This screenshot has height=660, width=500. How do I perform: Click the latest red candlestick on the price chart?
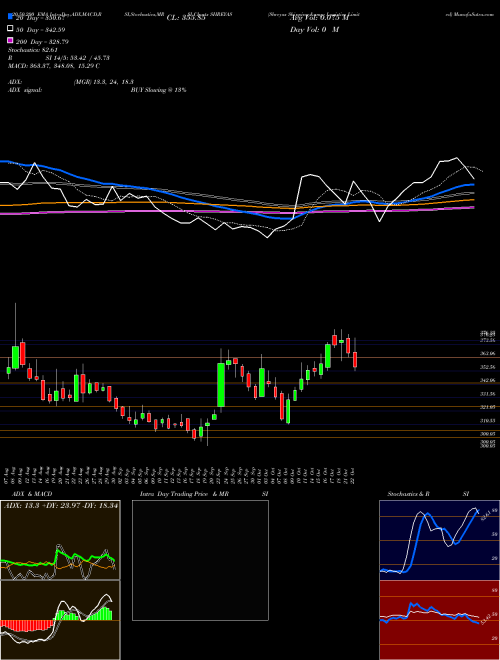pos(355,360)
